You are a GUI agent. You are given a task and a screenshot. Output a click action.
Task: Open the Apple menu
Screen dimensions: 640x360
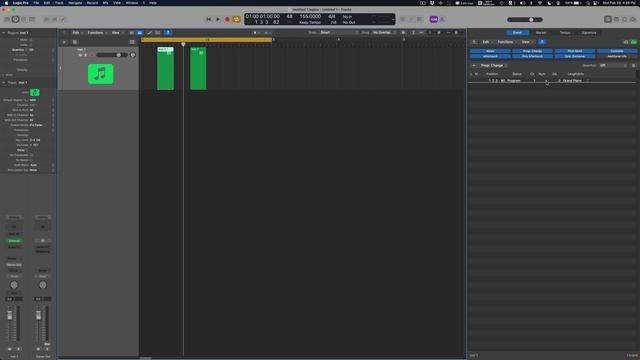click(x=6, y=3)
